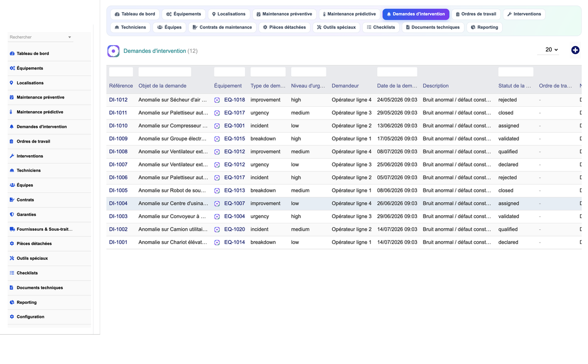Open the Rechercher dropdown in sidebar
Screen dimensions: 588x364
pos(40,37)
